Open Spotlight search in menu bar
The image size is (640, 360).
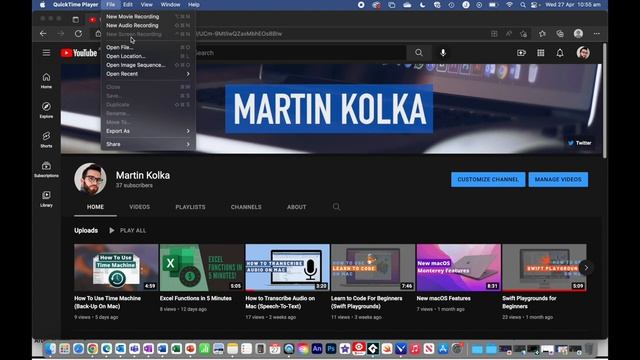(x=522, y=5)
